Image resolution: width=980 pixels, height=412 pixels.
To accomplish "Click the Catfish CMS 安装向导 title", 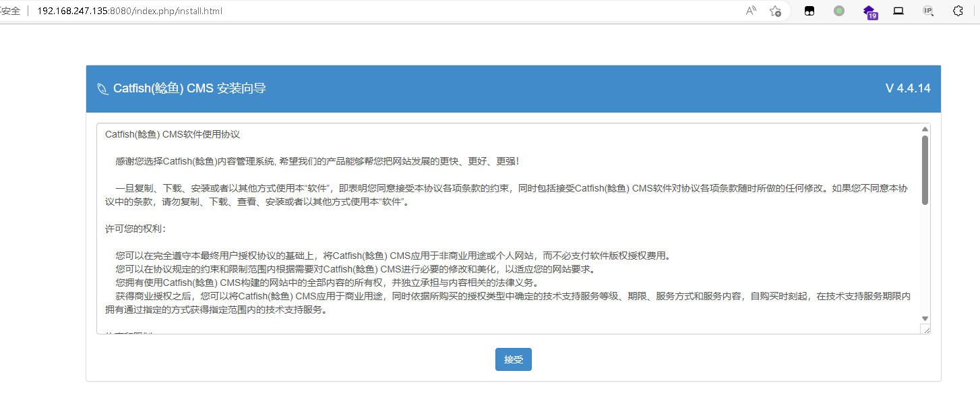I will tap(189, 88).
